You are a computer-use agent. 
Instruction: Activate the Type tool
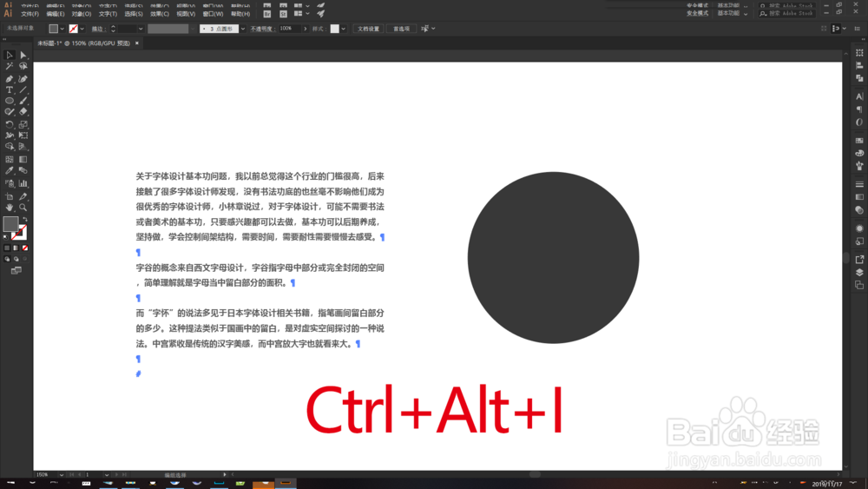[x=10, y=89]
